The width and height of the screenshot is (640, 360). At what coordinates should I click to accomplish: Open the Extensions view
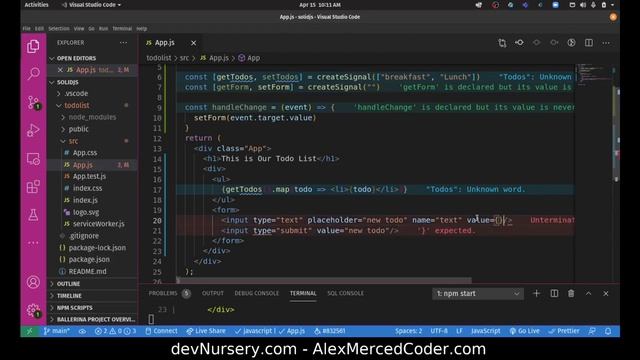pyautogui.click(x=33, y=187)
